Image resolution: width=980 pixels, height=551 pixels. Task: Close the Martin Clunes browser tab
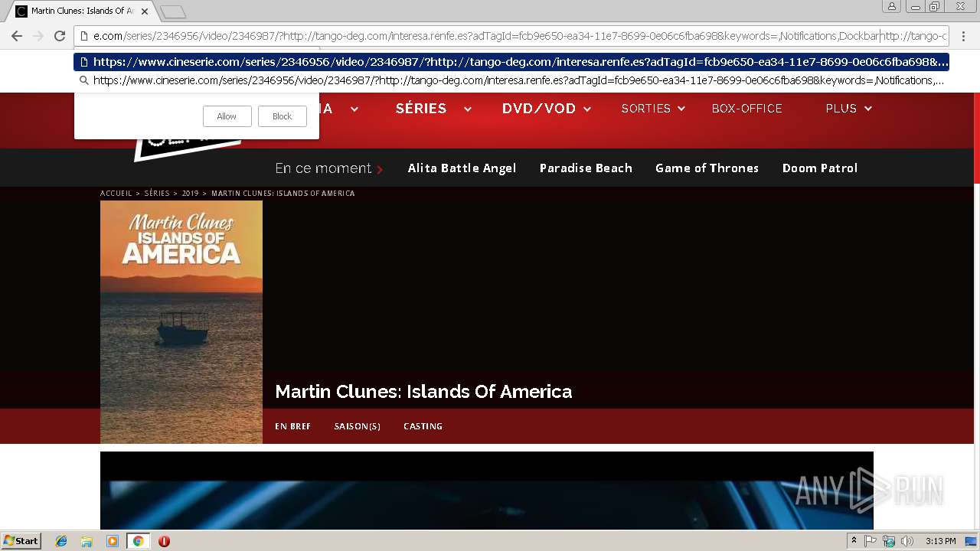pos(145,11)
